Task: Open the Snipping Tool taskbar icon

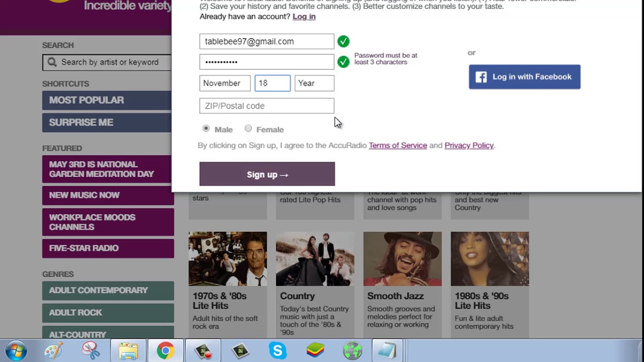Action: (x=91, y=350)
